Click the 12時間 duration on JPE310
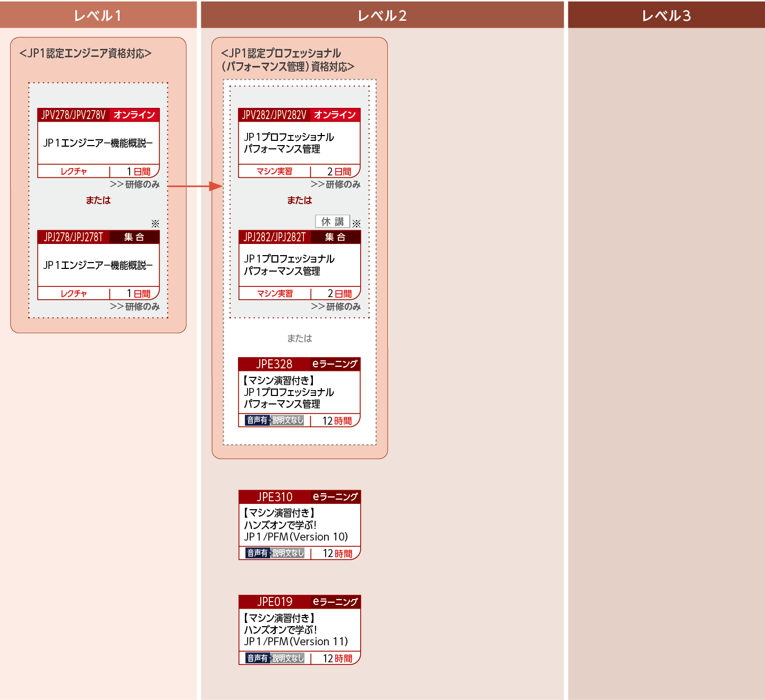Viewport: 765px width, 700px height. tap(338, 554)
